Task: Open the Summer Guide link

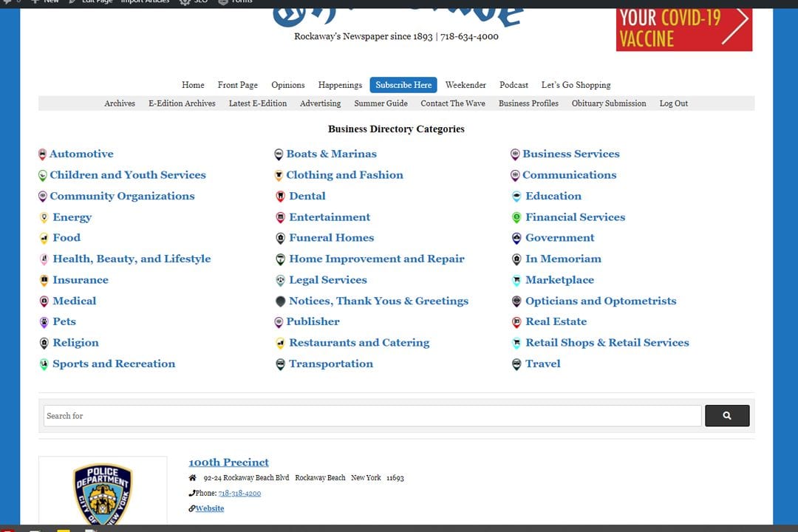Action: point(381,103)
